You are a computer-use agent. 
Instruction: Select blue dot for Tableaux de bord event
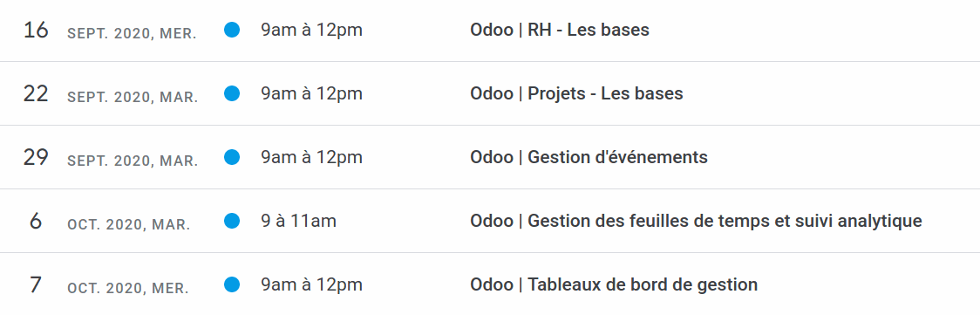coord(232,285)
